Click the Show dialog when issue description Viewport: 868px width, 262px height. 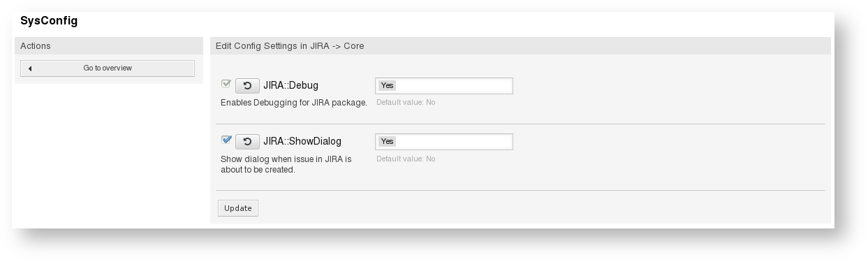(x=286, y=164)
